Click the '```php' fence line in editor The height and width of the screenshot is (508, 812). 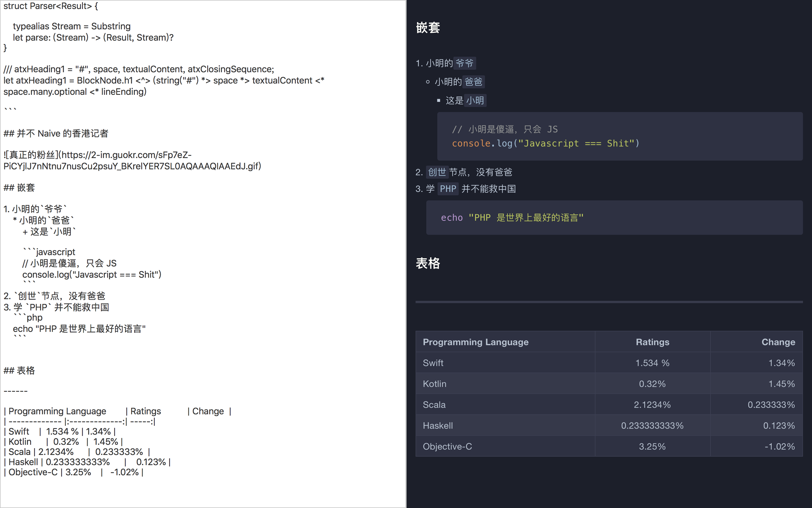[28, 317]
